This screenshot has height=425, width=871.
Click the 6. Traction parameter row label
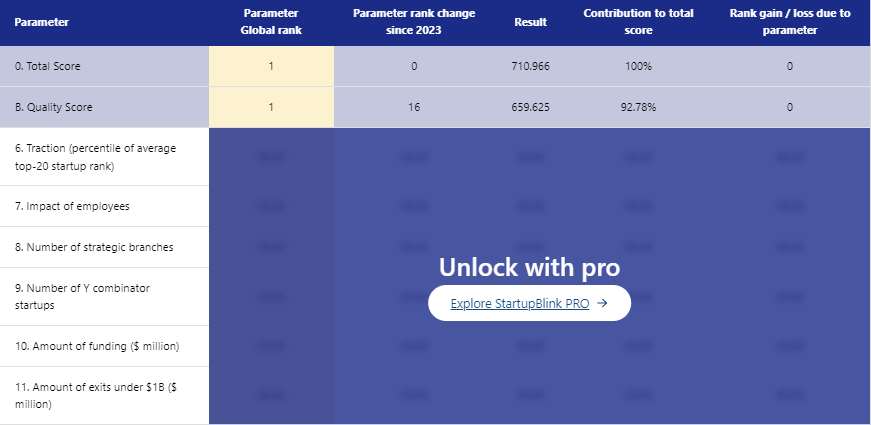pyautogui.click(x=95, y=156)
